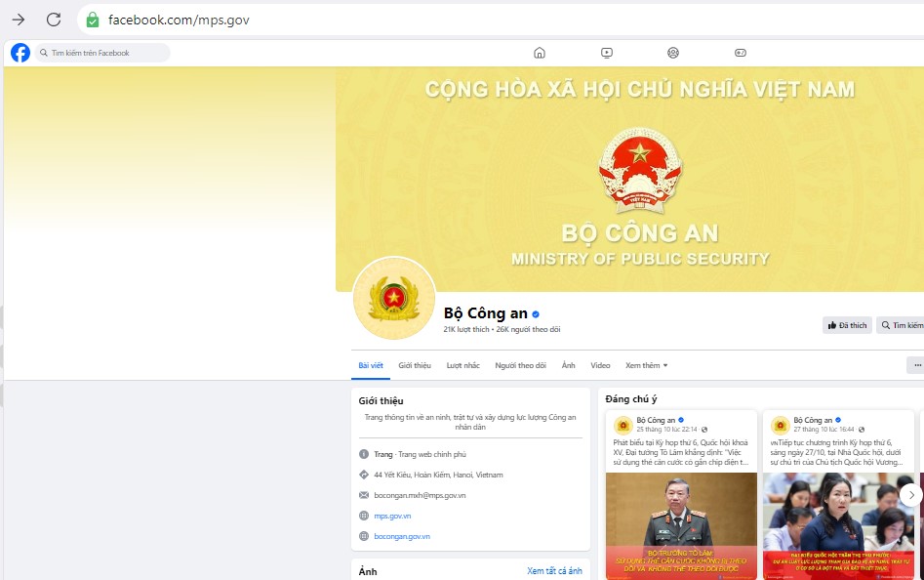Switch to the Giới thiệu tab
The width and height of the screenshot is (924, 580).
[415, 365]
